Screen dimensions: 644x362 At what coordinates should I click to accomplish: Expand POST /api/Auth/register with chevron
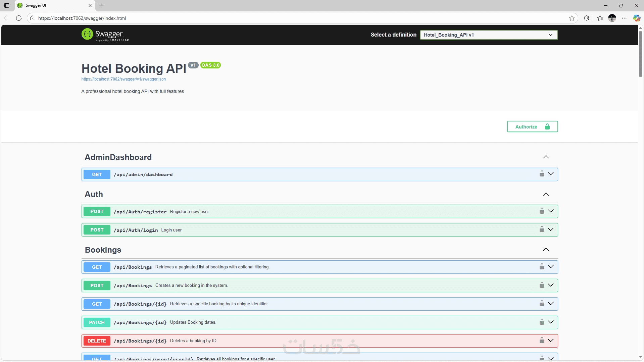[551, 211]
